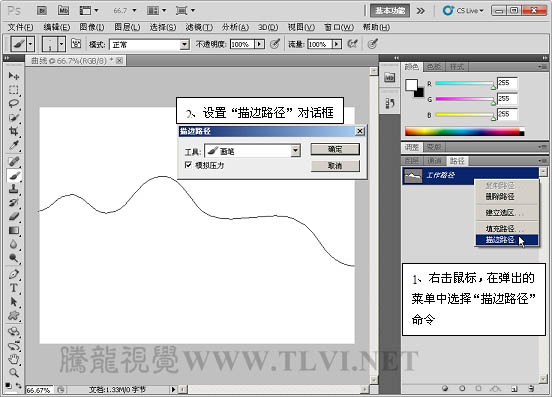The height and width of the screenshot is (397, 552).
Task: Select the Dodge tool
Action: pyautogui.click(x=14, y=258)
